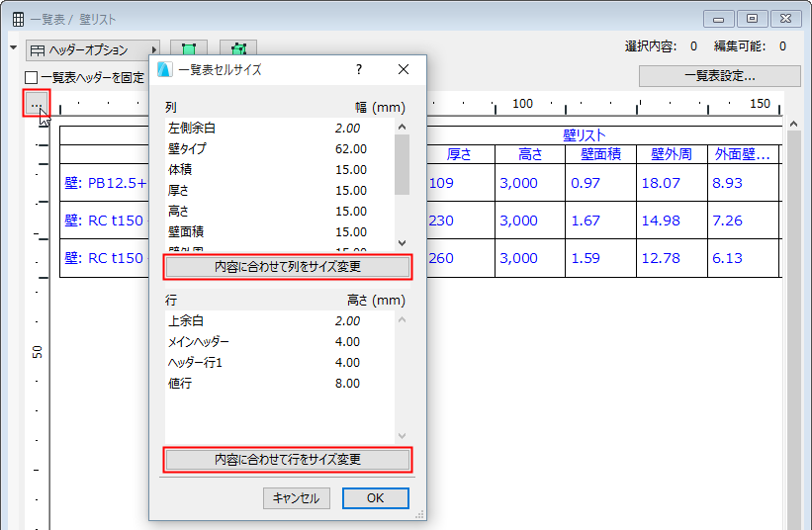812x530 pixels.
Task: Open the cell size '...' ruler corner button
Action: 37,103
